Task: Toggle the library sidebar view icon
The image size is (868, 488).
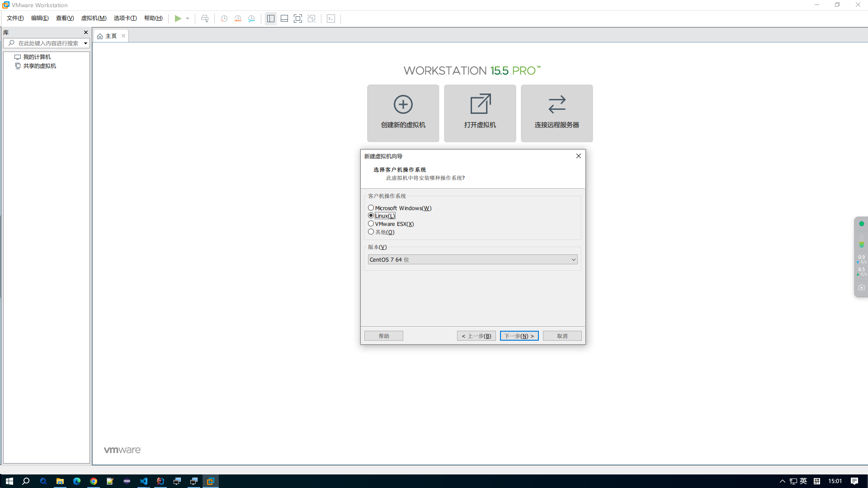Action: coord(271,19)
